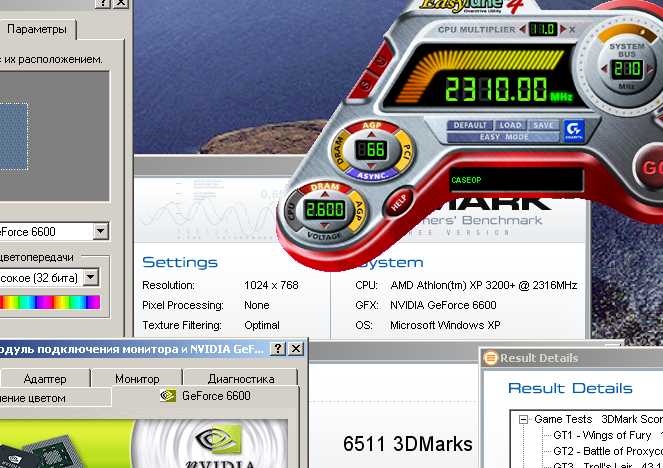Switch to the Диагностика tab
This screenshot has height=468, width=663.
(x=241, y=379)
